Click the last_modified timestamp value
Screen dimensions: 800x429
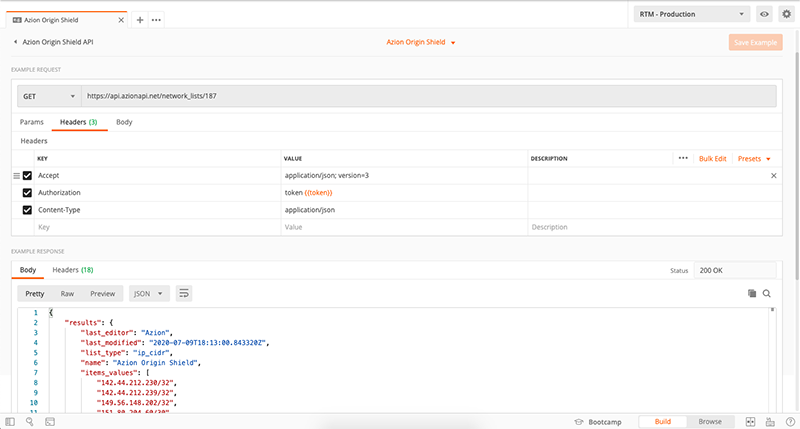(x=208, y=343)
